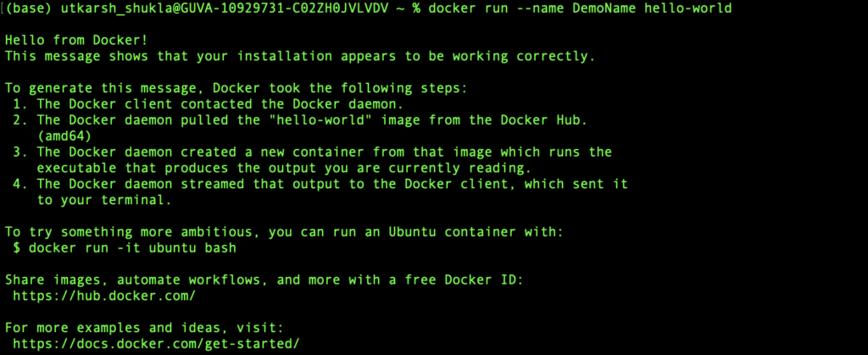Click step 3 about creating a new container
This screenshot has height=355, width=868.
(x=315, y=152)
